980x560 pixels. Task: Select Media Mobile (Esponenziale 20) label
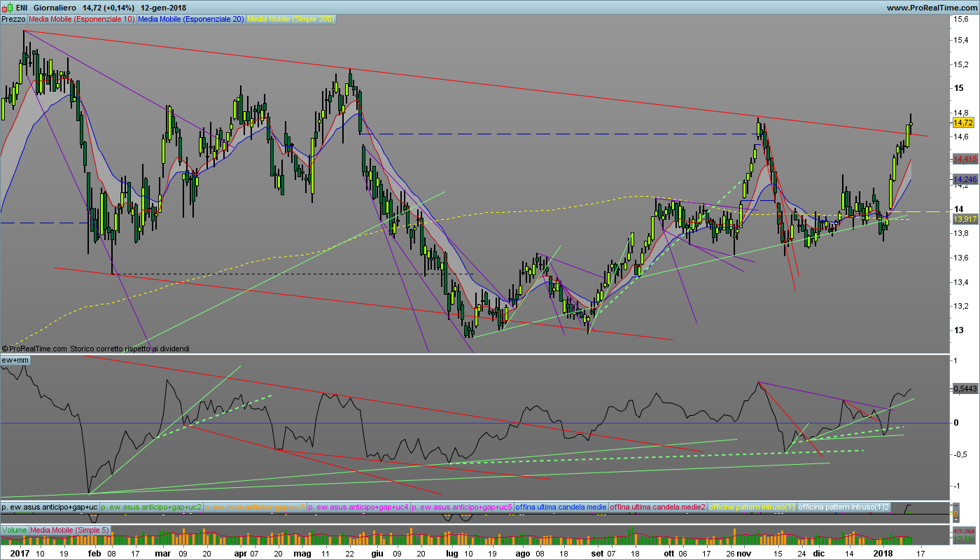pos(190,19)
